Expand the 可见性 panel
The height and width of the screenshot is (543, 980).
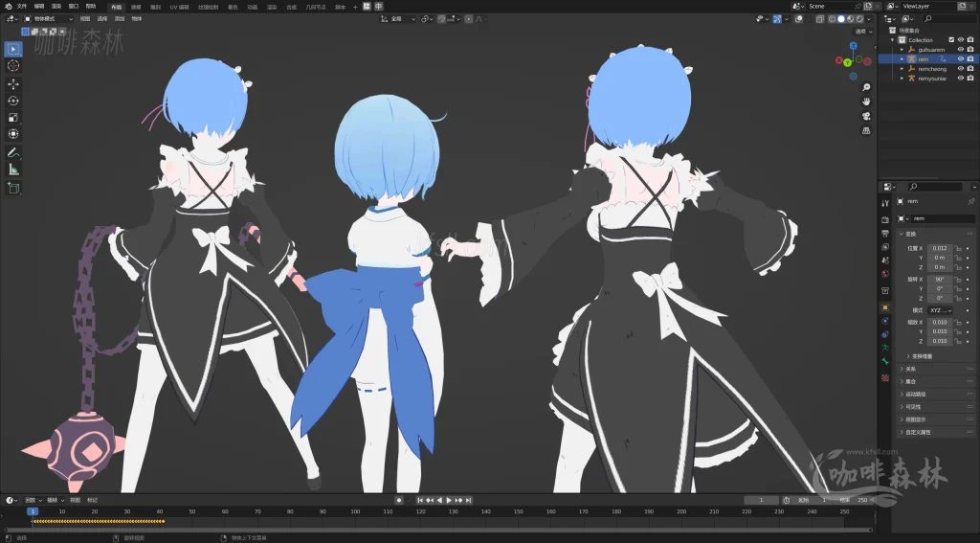click(x=937, y=407)
